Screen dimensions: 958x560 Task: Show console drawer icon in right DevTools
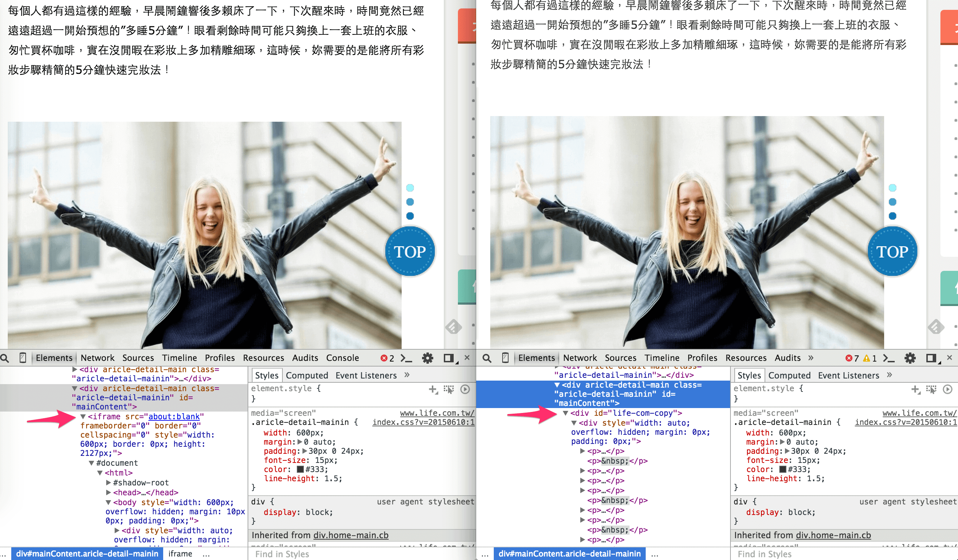pyautogui.click(x=888, y=358)
